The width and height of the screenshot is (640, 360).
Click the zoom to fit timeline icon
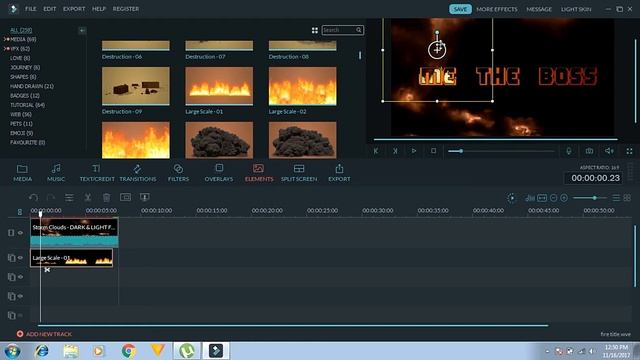pyautogui.click(x=542, y=198)
